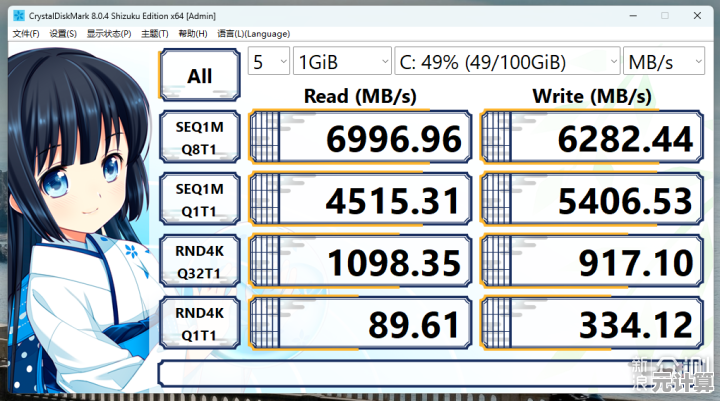Image resolution: width=720 pixels, height=401 pixels.
Task: Click the 6996.96 sequential read result
Action: click(x=360, y=137)
